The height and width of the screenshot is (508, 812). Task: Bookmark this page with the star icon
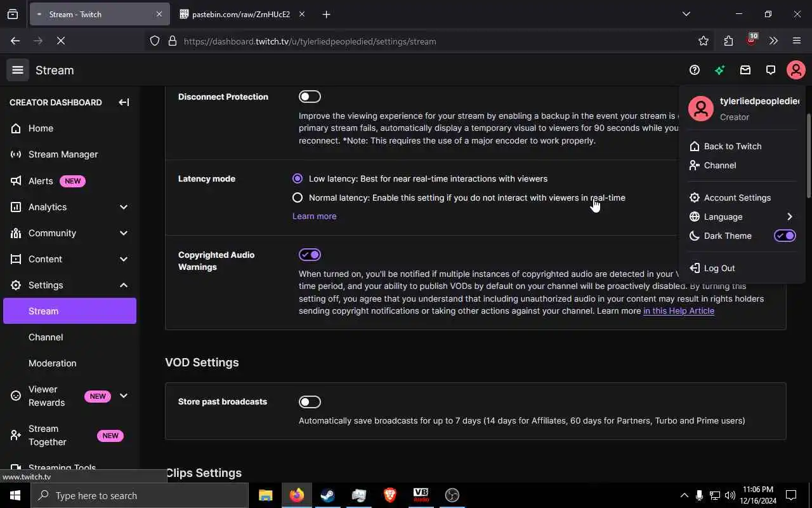pyautogui.click(x=703, y=41)
